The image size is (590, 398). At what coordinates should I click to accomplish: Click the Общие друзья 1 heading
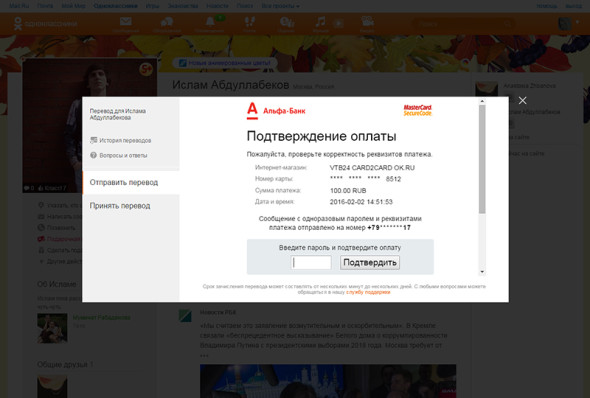tap(65, 365)
